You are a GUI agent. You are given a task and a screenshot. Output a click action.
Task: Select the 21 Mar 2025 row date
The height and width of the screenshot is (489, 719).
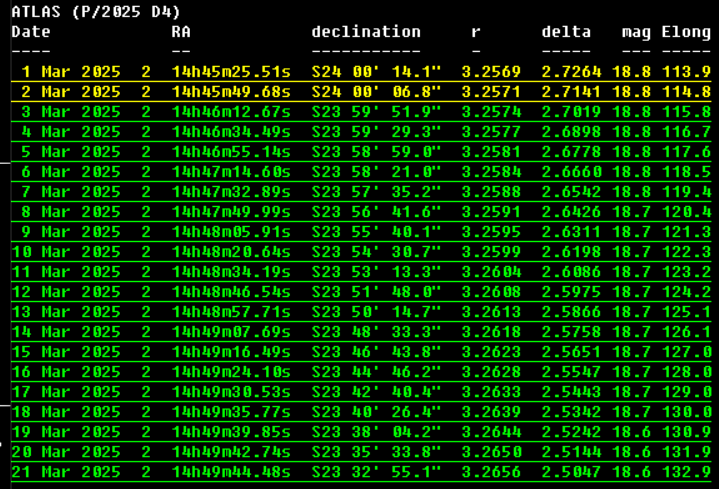[x=66, y=472]
